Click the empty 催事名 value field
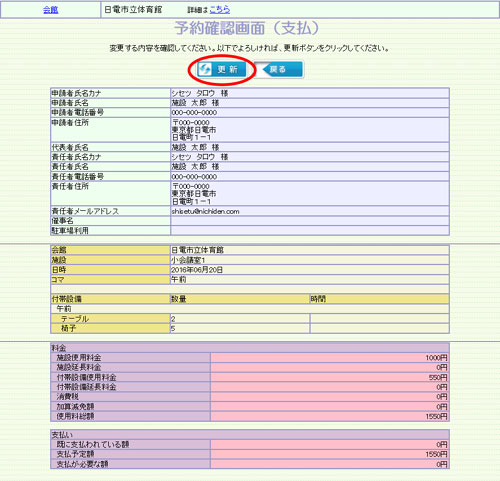The image size is (500, 481). pos(310,221)
